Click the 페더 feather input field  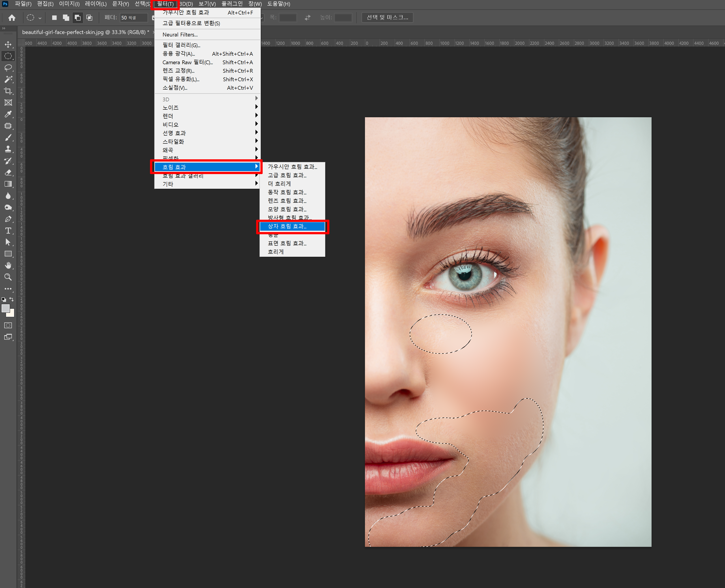pos(133,18)
